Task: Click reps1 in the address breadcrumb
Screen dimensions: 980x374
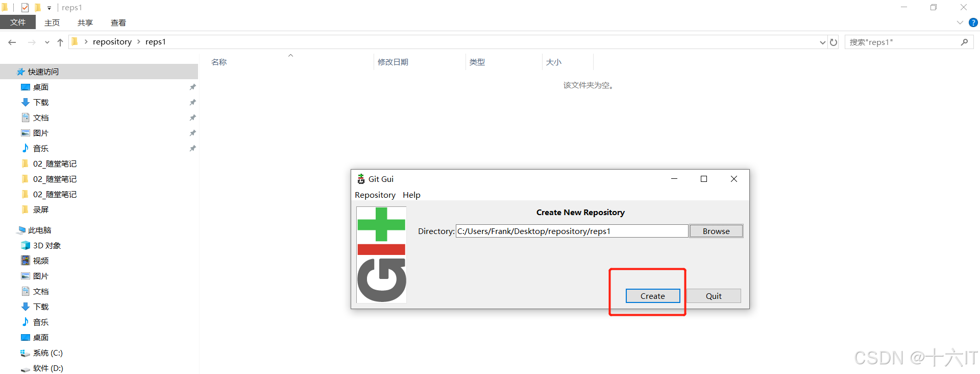Action: pos(156,42)
